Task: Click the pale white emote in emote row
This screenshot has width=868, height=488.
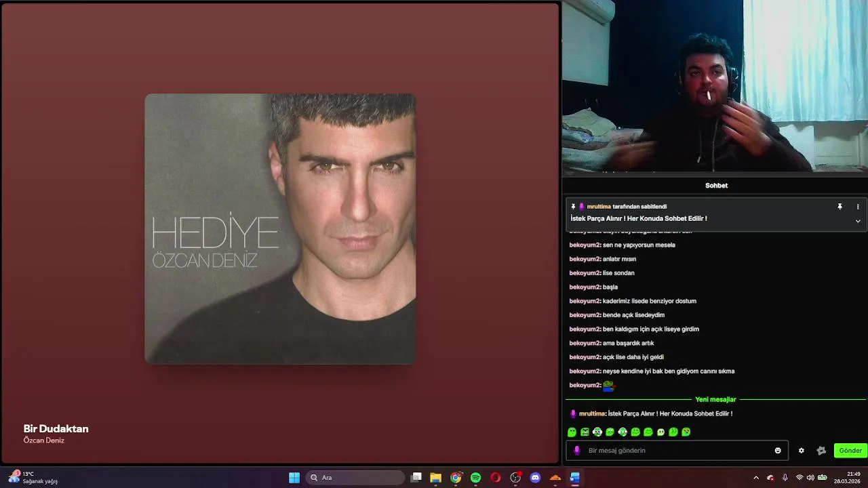Action: (660, 432)
